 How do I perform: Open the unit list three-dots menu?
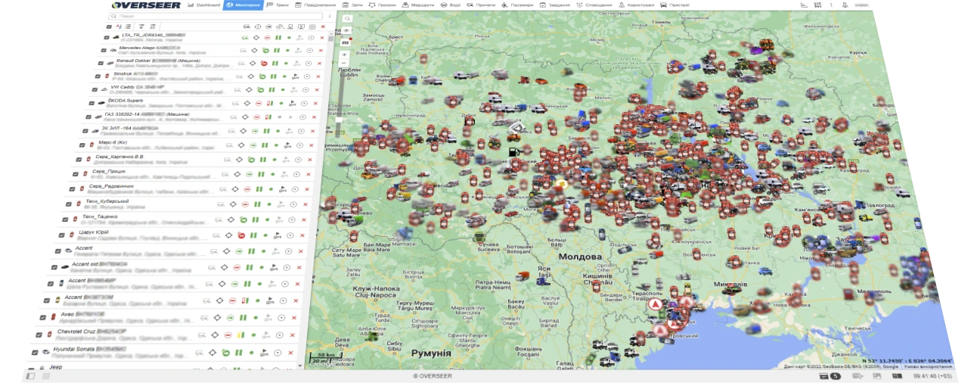tap(330, 15)
